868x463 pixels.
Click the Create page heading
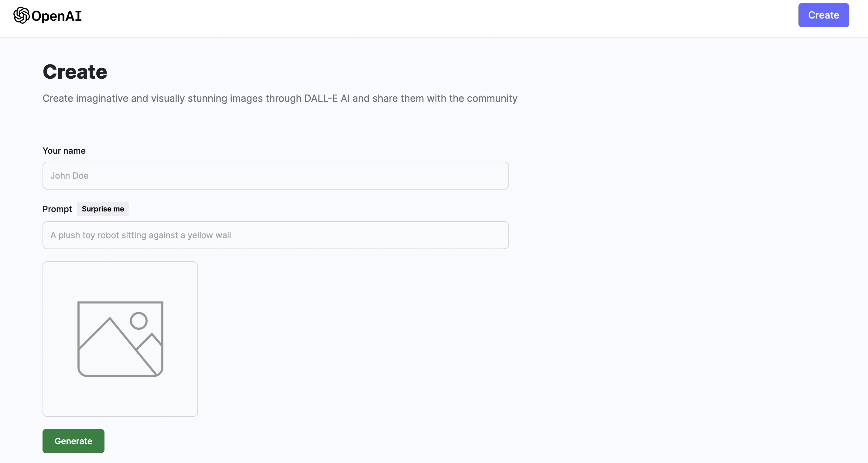[x=75, y=72]
